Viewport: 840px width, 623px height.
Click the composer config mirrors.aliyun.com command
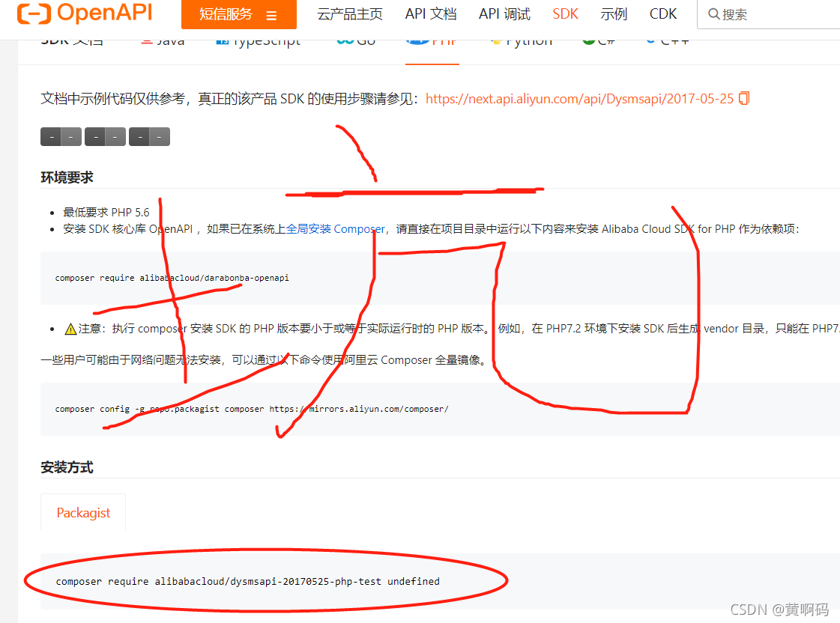[252, 409]
